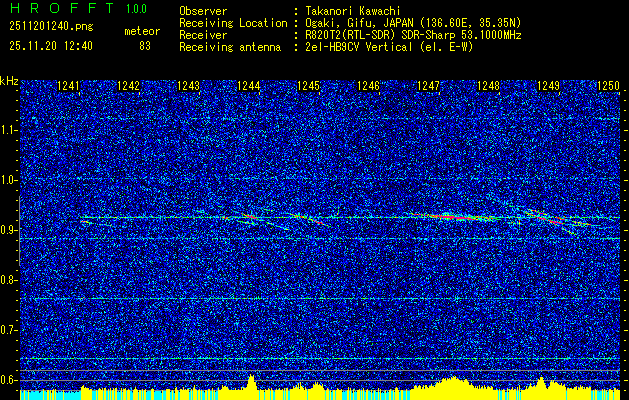Click the time marker 1246
The height and width of the screenshot is (400, 629).
point(368,85)
